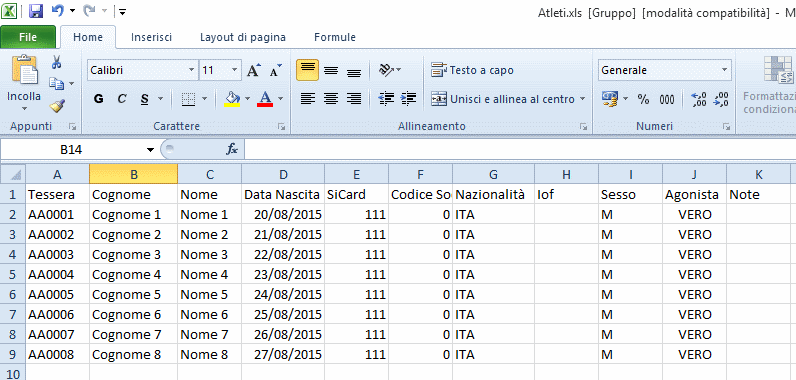Open the Formule ribbon tab
Screen dimensions: 796x380
tap(335, 37)
